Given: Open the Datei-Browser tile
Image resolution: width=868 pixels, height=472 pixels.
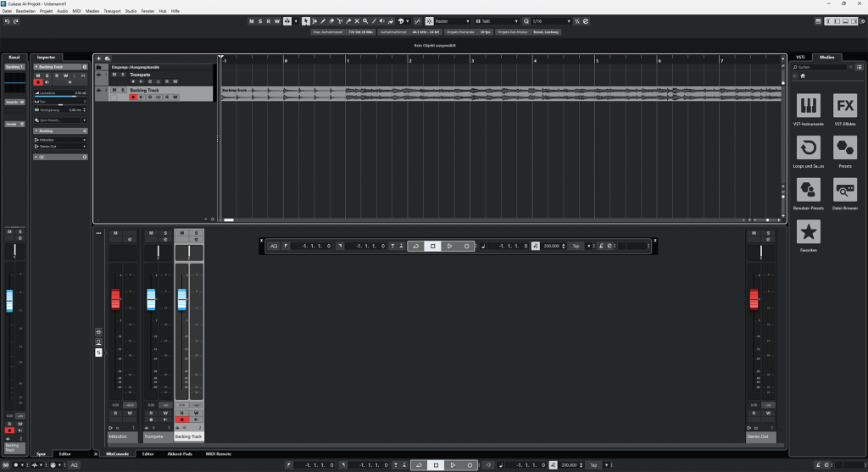Looking at the screenshot, I should click(x=845, y=190).
